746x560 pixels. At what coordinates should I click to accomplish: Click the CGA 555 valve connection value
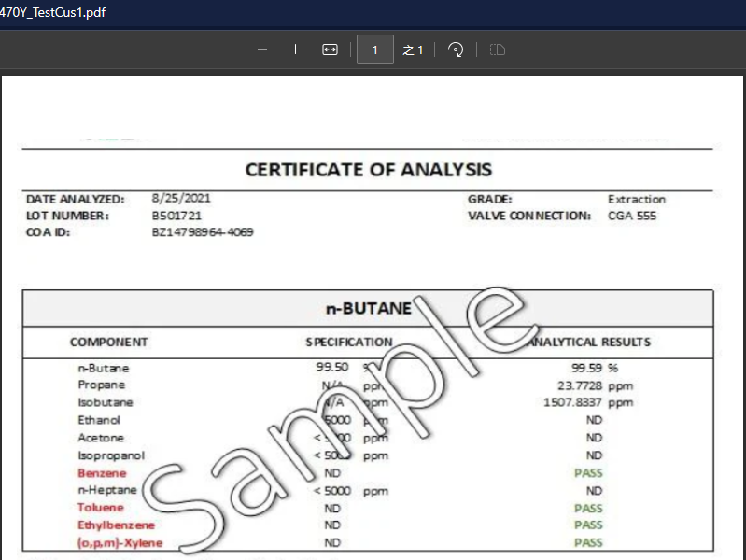click(x=632, y=216)
